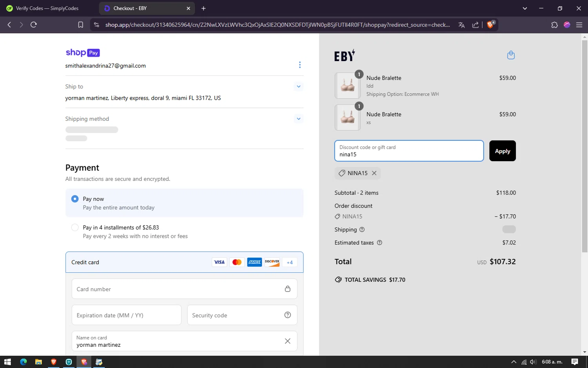
Task: Click the Mastercard icon
Action: click(237, 262)
